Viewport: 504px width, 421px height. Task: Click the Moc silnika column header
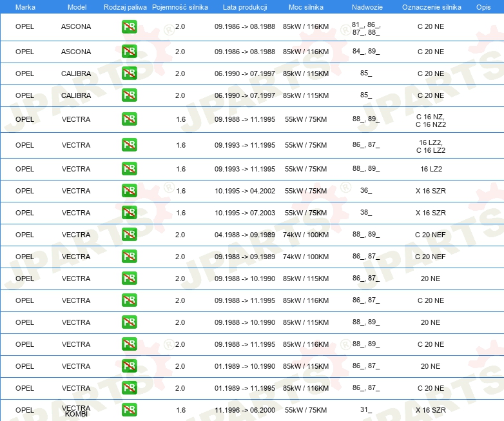pos(305,7)
